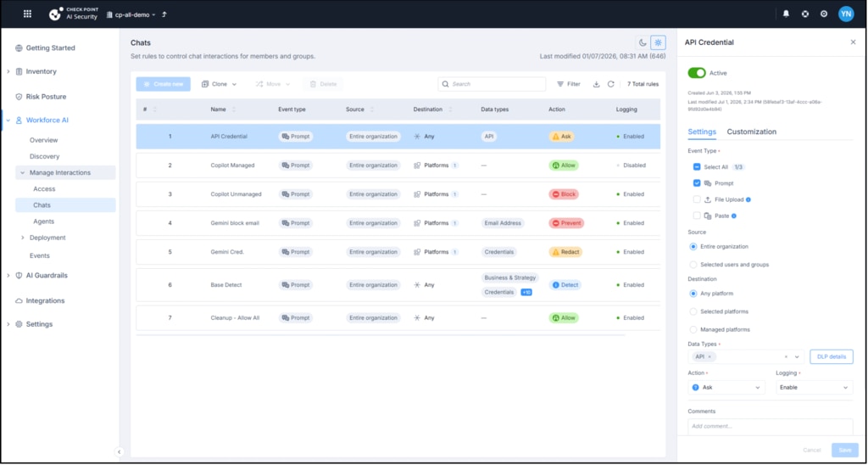The width and height of the screenshot is (868, 465).
Task: Switch to dark mode moon icon
Action: point(643,42)
